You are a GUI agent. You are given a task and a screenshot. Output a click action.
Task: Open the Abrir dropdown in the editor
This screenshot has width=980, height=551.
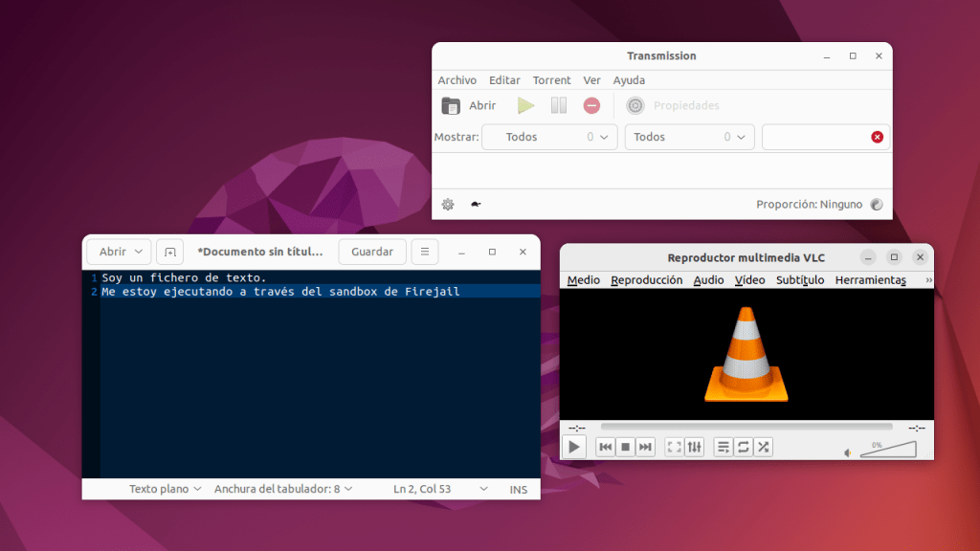pos(118,252)
